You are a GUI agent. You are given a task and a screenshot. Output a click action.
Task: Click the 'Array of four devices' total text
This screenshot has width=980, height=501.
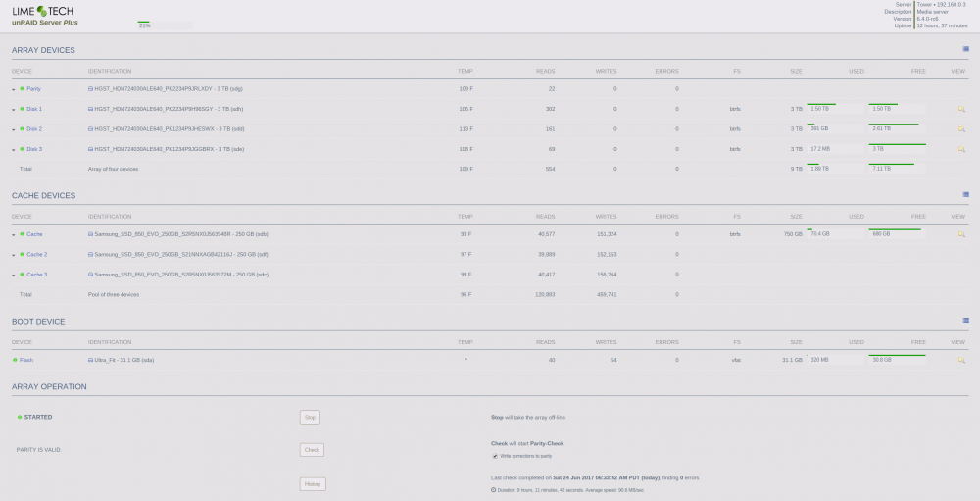[x=113, y=169]
